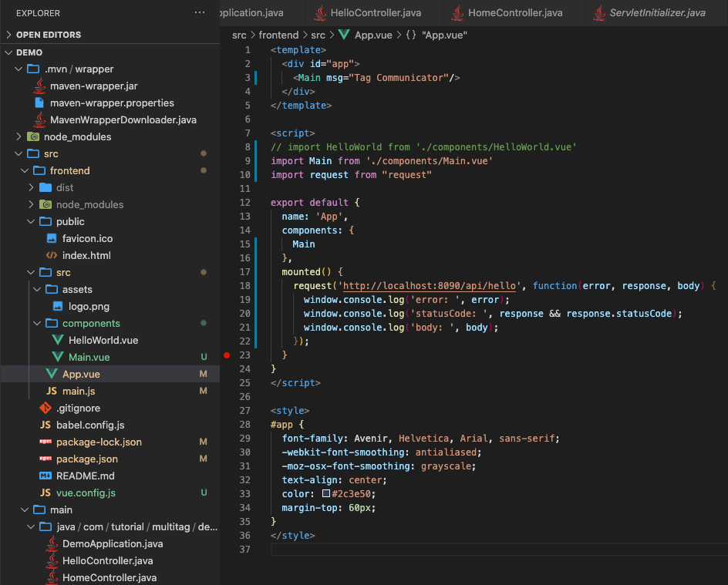Open Explorer more actions ellipsis menu
Viewport: 728px width, 585px height.
coord(200,12)
